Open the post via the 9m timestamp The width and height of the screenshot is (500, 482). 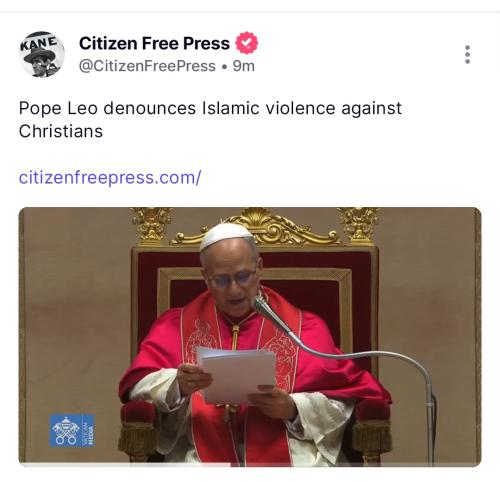244,66
